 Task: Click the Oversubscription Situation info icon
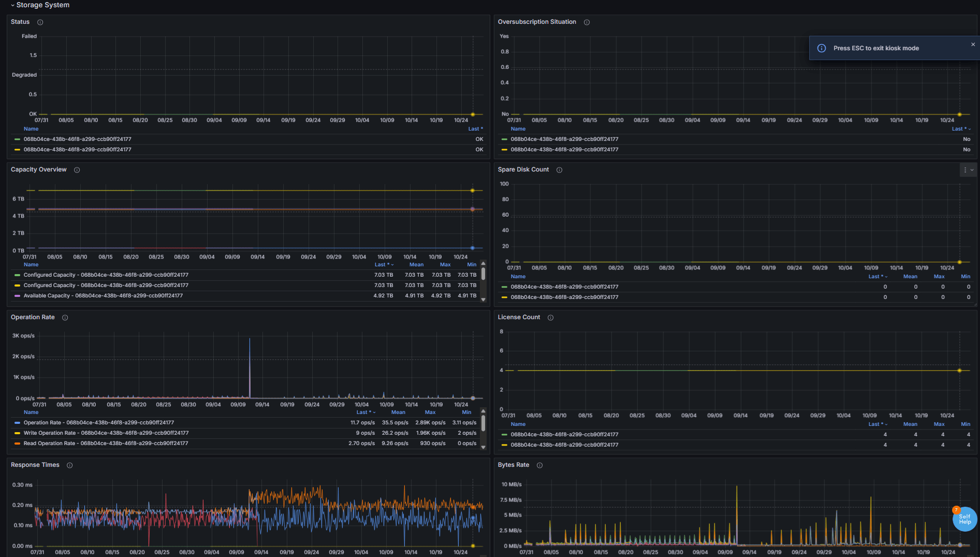tap(587, 22)
